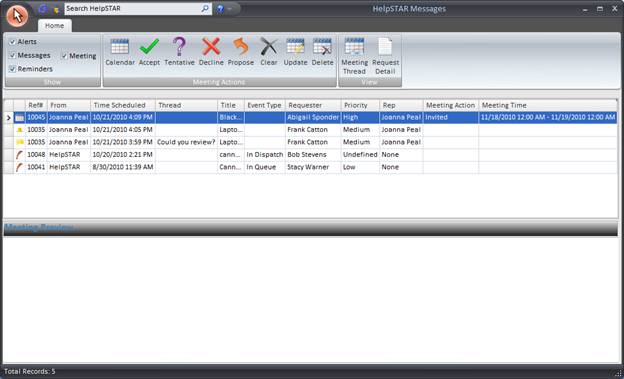The width and height of the screenshot is (624, 379).
Task: Click the row selector arrow for row 10045
Action: point(8,118)
